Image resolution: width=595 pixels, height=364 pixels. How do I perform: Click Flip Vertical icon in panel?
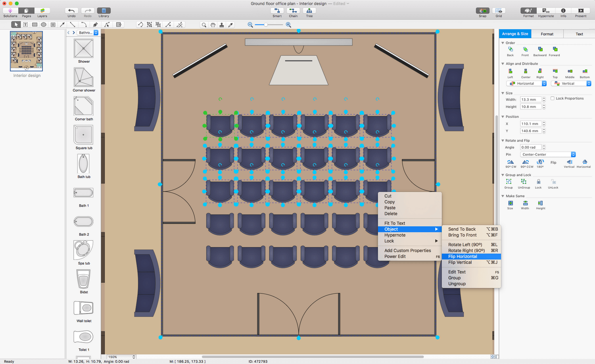[x=569, y=162]
